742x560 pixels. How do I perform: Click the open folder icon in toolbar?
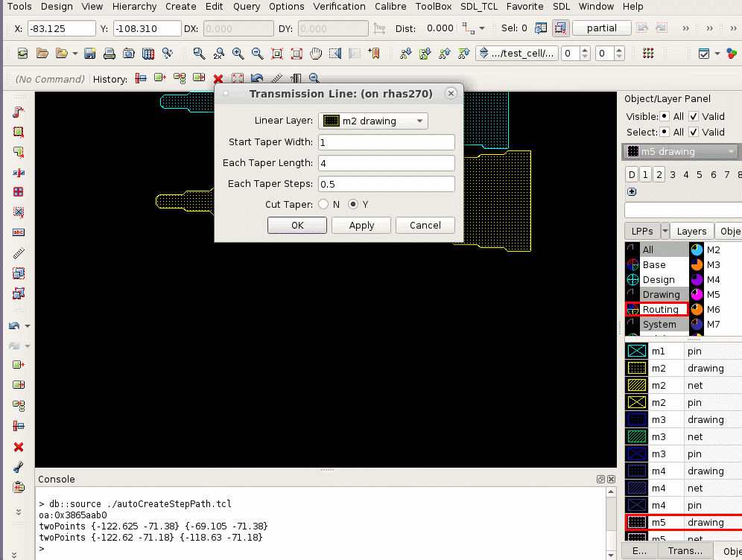[x=42, y=54]
